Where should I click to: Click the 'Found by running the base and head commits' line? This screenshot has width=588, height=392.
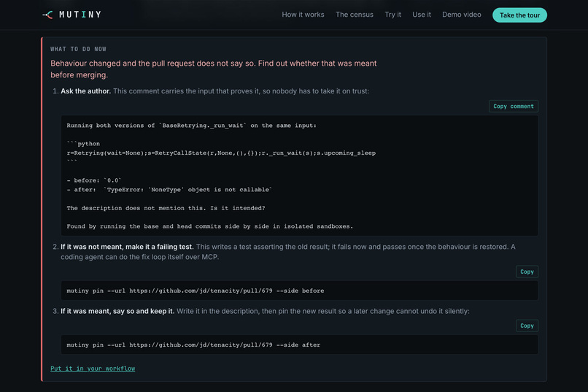[209, 226]
